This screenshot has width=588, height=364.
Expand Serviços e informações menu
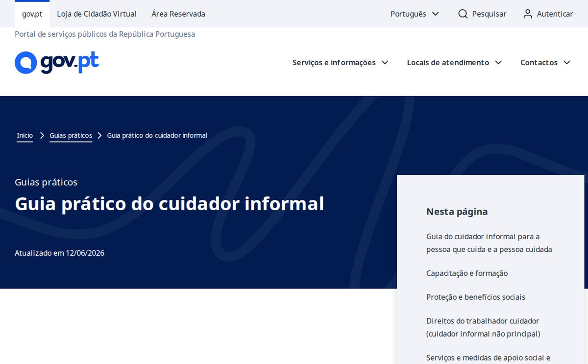[341, 63]
